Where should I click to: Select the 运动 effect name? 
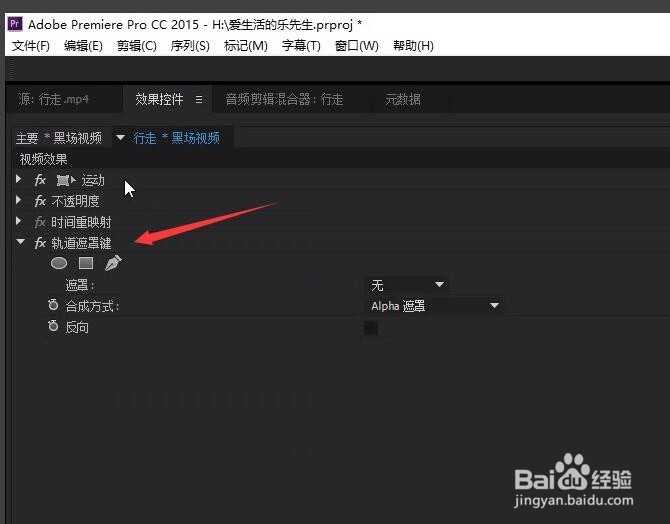click(93, 180)
